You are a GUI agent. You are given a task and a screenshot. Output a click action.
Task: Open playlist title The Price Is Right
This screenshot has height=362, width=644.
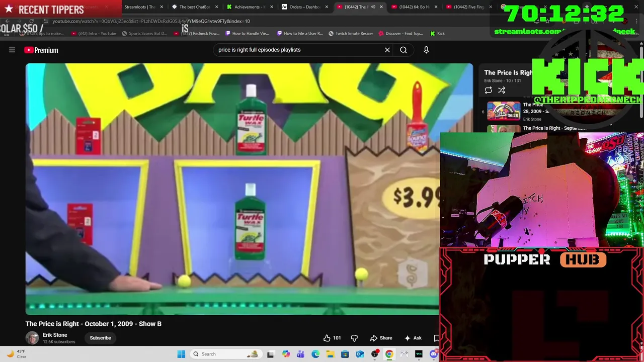[x=508, y=72]
